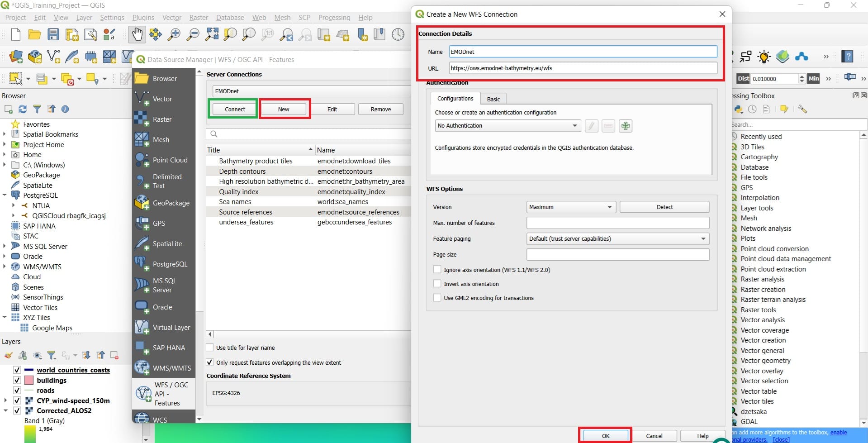This screenshot has height=443, width=868.
Task: Click the Max. number of features field
Action: [x=618, y=223]
